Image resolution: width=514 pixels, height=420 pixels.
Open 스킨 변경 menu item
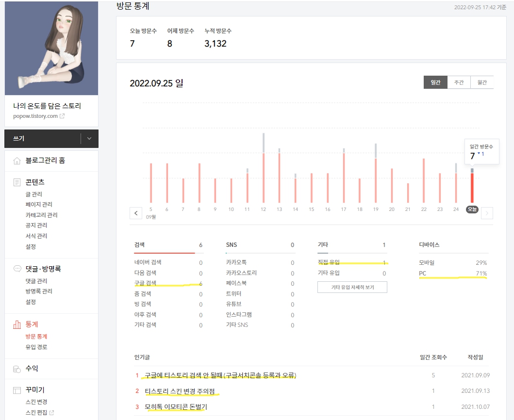(x=36, y=402)
